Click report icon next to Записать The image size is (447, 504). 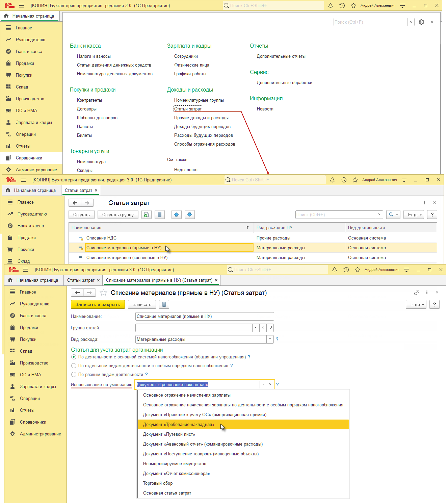tap(164, 304)
